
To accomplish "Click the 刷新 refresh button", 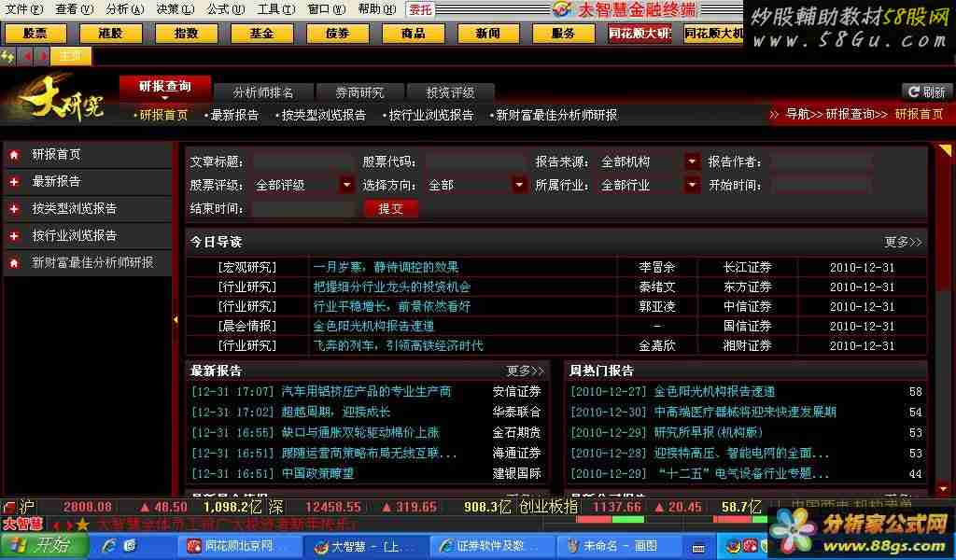I will 926,92.
